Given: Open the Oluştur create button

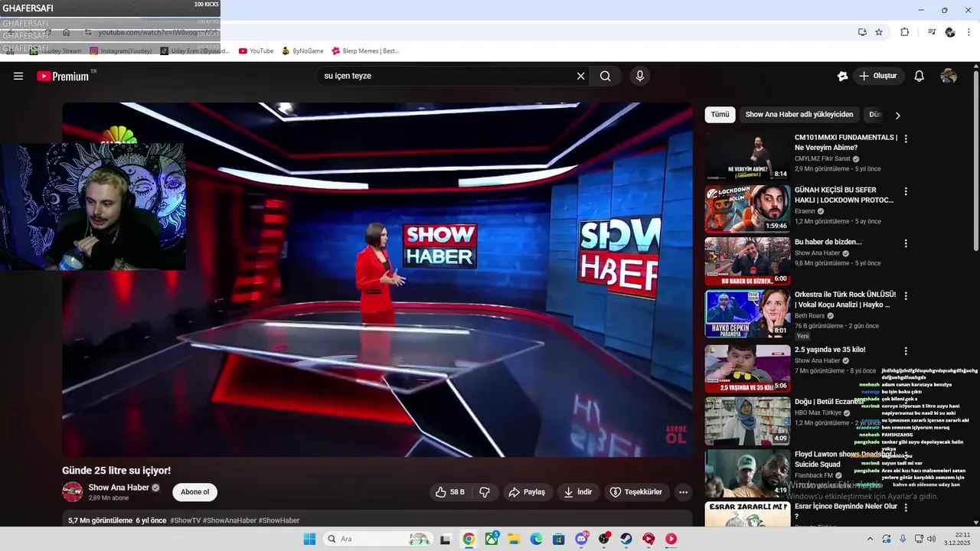Looking at the screenshot, I should (x=878, y=76).
